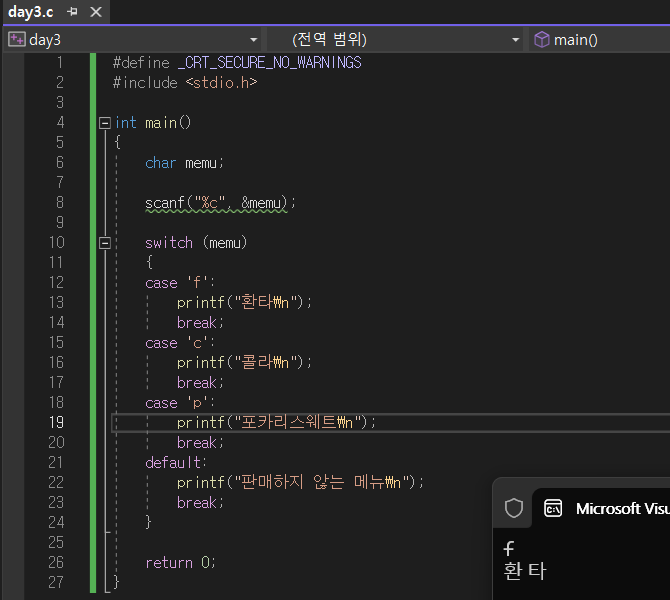The height and width of the screenshot is (600, 670).
Task: Click the case 'c': label
Action: coord(179,343)
